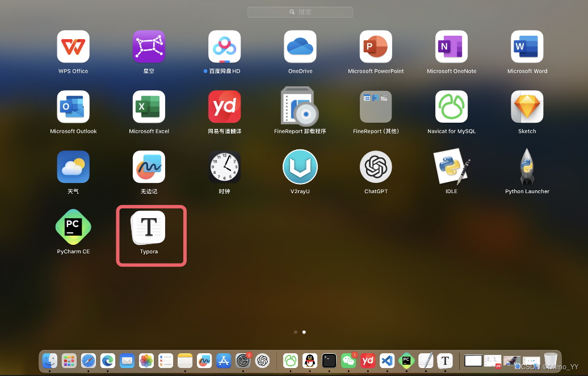Launch V2rayU
The height and width of the screenshot is (376, 588).
pos(300,166)
